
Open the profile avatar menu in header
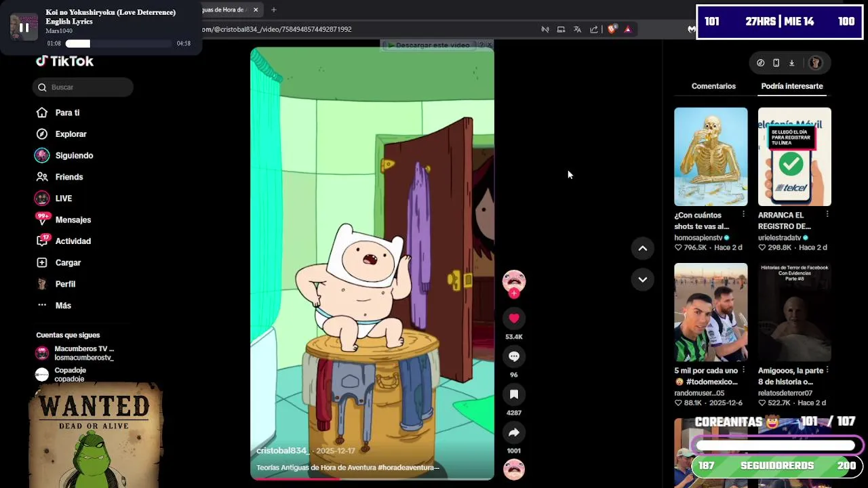pyautogui.click(x=815, y=63)
